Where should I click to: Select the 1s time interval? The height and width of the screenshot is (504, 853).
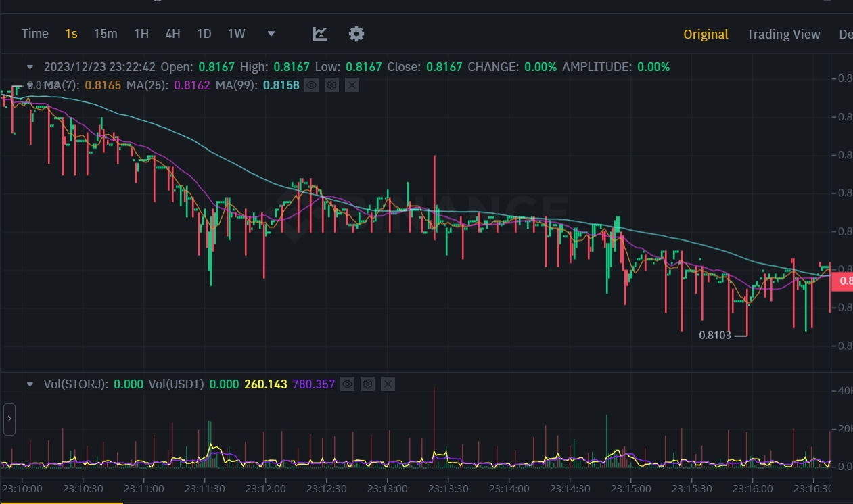[x=71, y=34]
